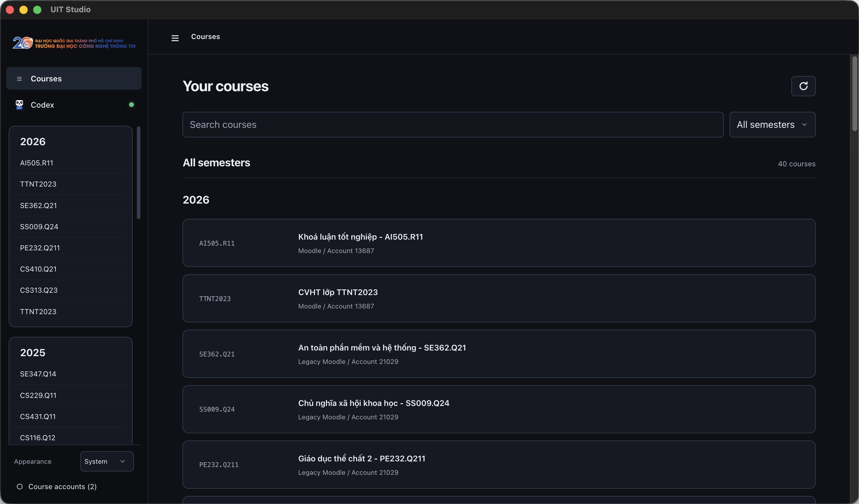Click the Courses title in top bar
The image size is (859, 504).
[205, 37]
